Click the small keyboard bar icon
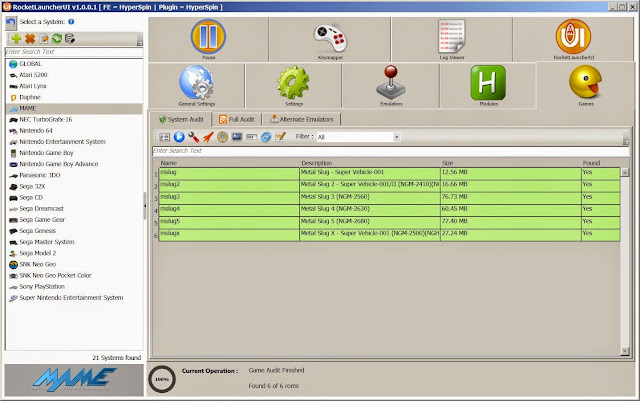 (x=251, y=137)
